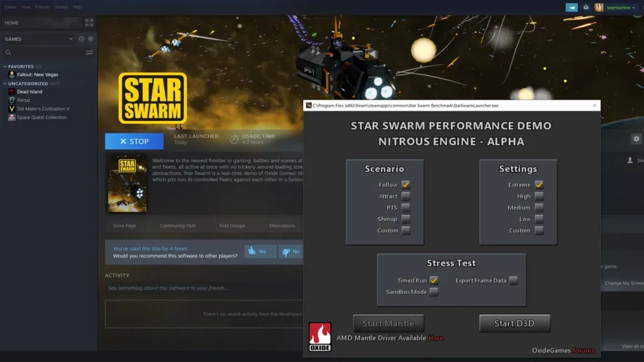The image size is (644, 362).
Task: Open the inbox envelope icon
Action: coord(586,8)
